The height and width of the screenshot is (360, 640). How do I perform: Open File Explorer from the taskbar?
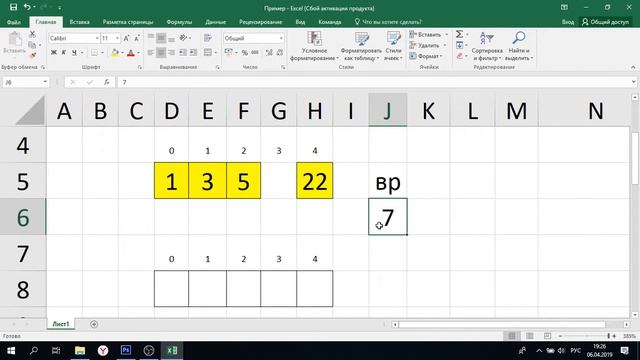pyautogui.click(x=80, y=350)
